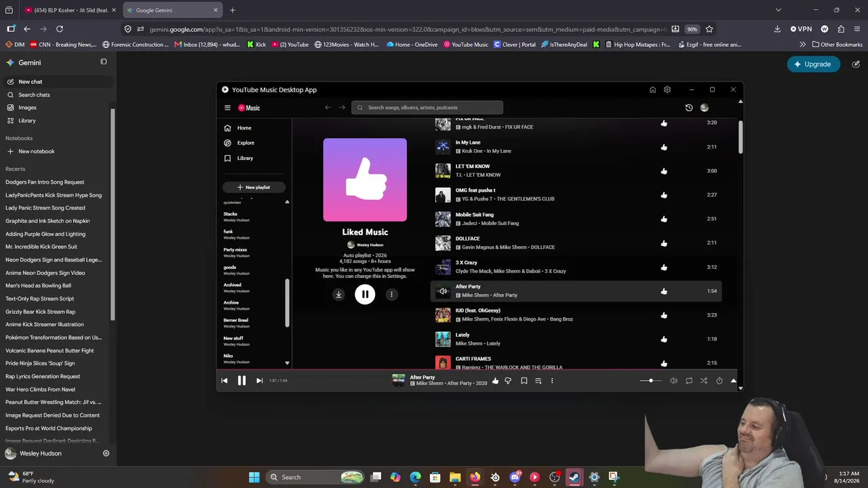Screen dimensions: 868x488
Task: Open the browser tab list dropdown
Action: pyautogui.click(x=778, y=10)
